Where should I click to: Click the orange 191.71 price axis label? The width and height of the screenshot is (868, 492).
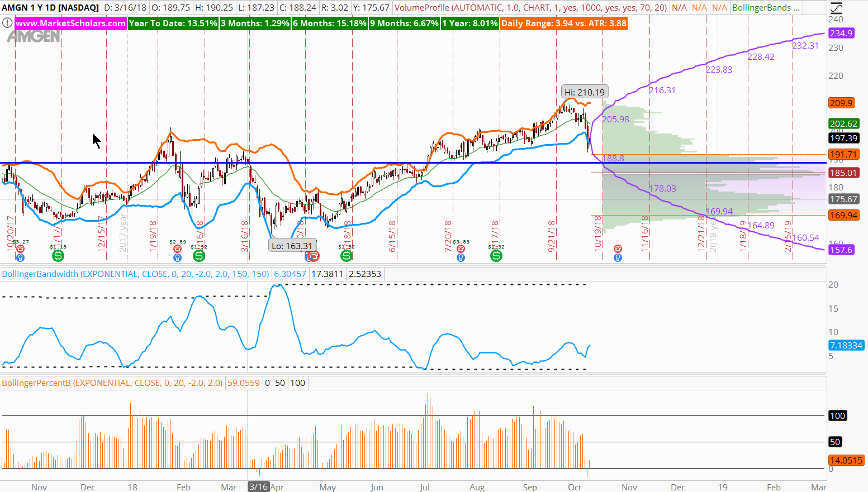point(843,155)
